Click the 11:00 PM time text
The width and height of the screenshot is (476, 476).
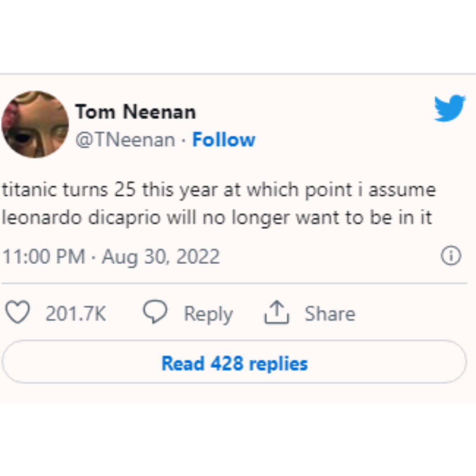pos(44,257)
